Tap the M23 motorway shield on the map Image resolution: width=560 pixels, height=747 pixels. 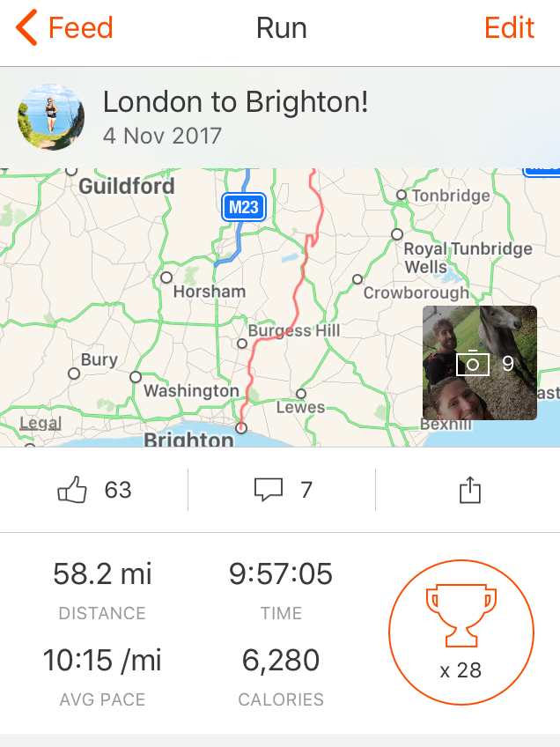pyautogui.click(x=244, y=207)
